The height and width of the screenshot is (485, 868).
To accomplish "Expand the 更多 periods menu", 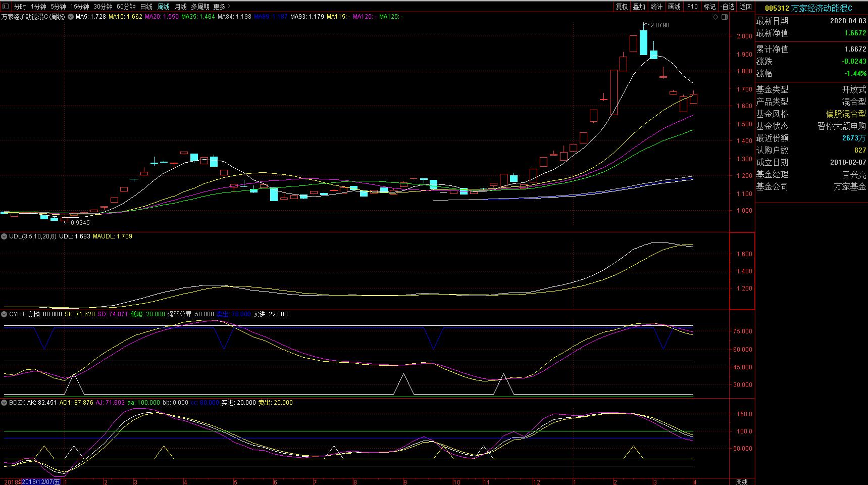I will (x=222, y=7).
